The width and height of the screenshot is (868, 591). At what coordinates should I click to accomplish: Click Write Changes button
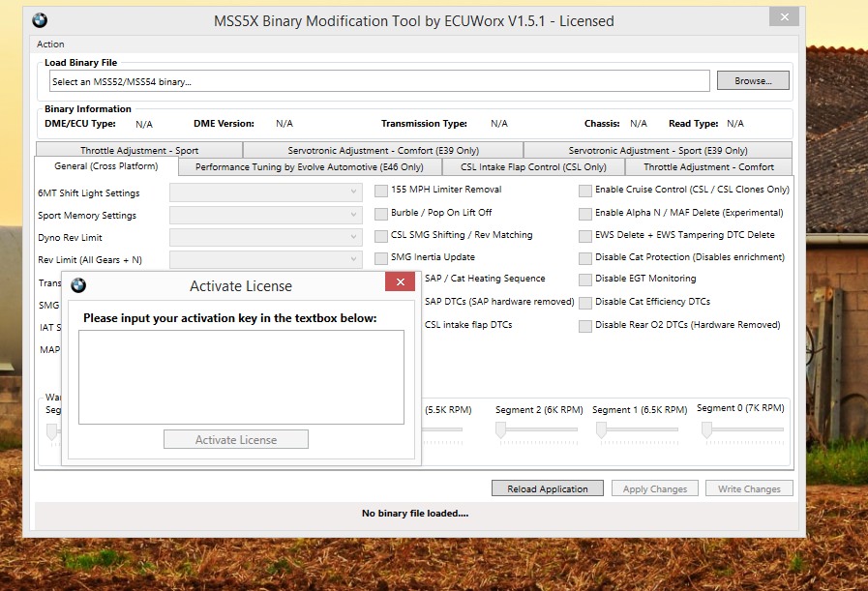[749, 488]
